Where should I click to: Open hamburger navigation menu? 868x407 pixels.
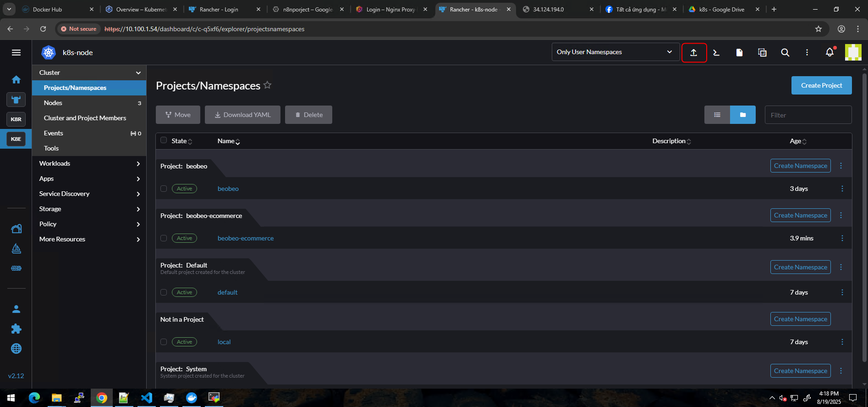click(x=16, y=53)
